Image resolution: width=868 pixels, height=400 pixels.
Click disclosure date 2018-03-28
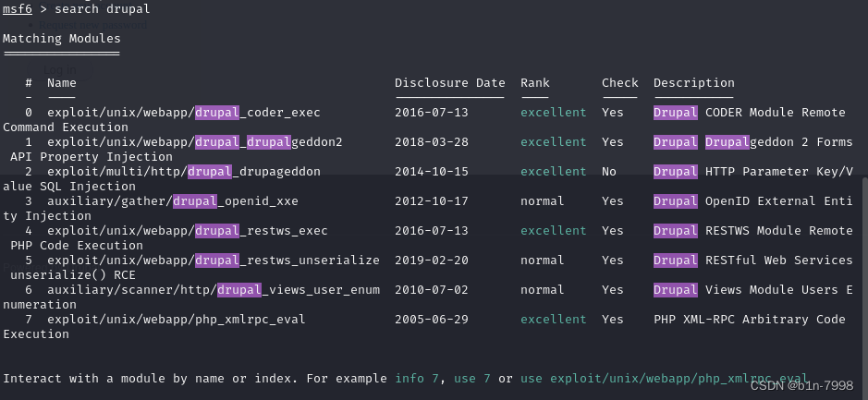click(x=432, y=142)
